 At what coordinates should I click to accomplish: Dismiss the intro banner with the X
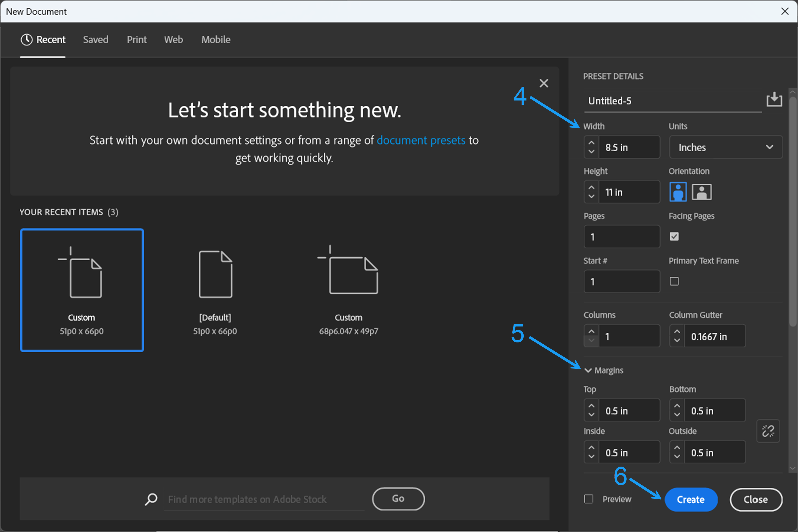tap(544, 83)
